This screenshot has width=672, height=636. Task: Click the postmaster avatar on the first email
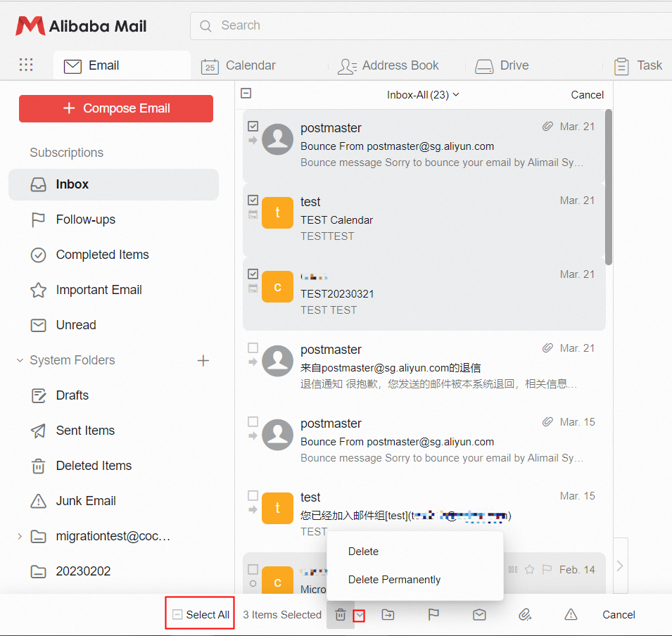point(278,139)
